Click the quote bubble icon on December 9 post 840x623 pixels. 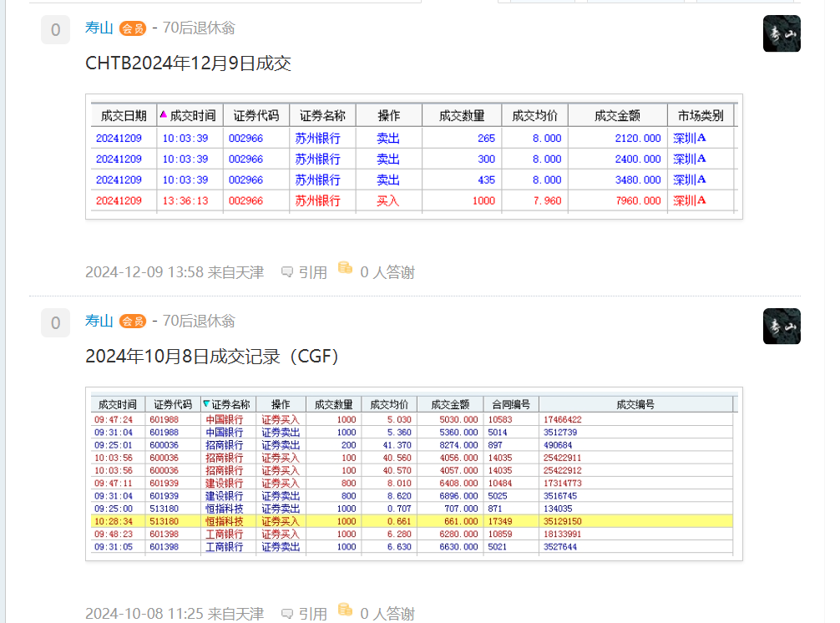[287, 271]
